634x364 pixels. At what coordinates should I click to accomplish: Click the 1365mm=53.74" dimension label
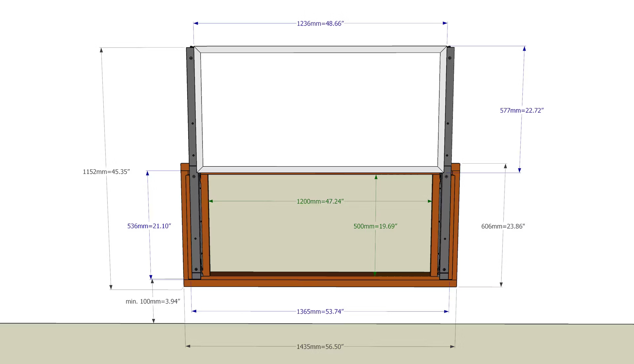pos(320,312)
